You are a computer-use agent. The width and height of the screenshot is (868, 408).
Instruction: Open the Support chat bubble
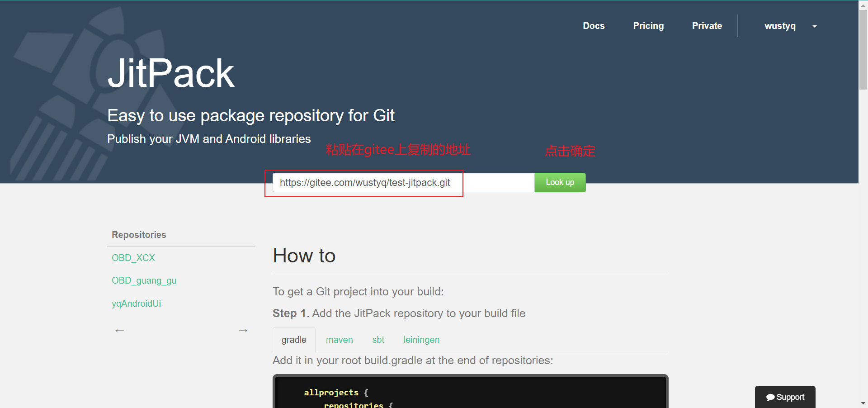(784, 397)
